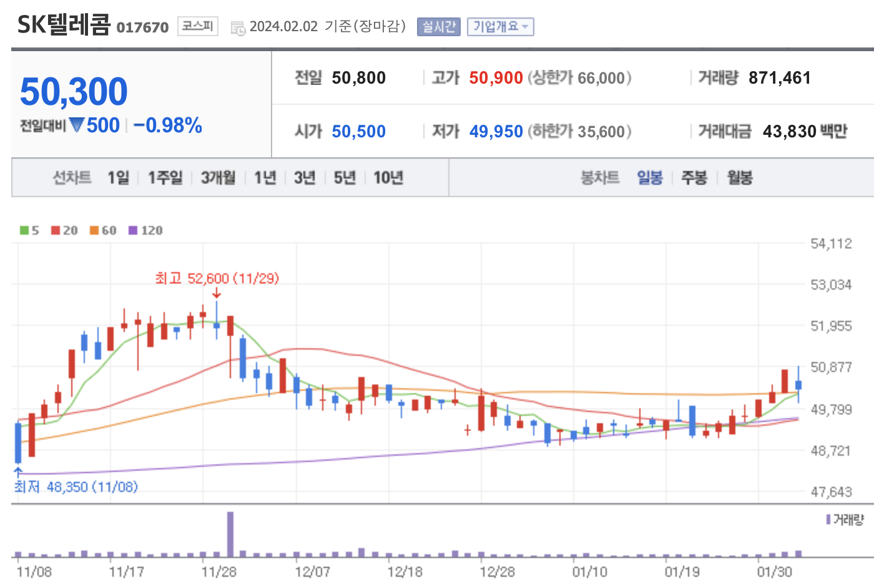Click the 47,643 price axis label
The height and width of the screenshot is (588, 874).
(x=831, y=492)
